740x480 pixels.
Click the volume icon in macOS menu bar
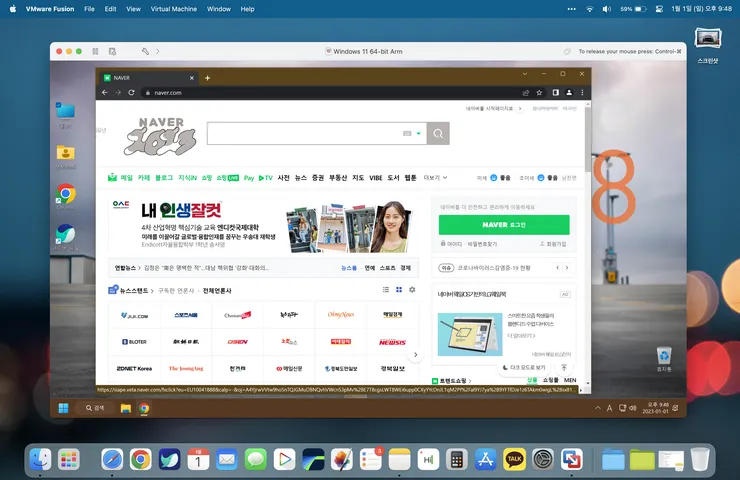coord(607,8)
